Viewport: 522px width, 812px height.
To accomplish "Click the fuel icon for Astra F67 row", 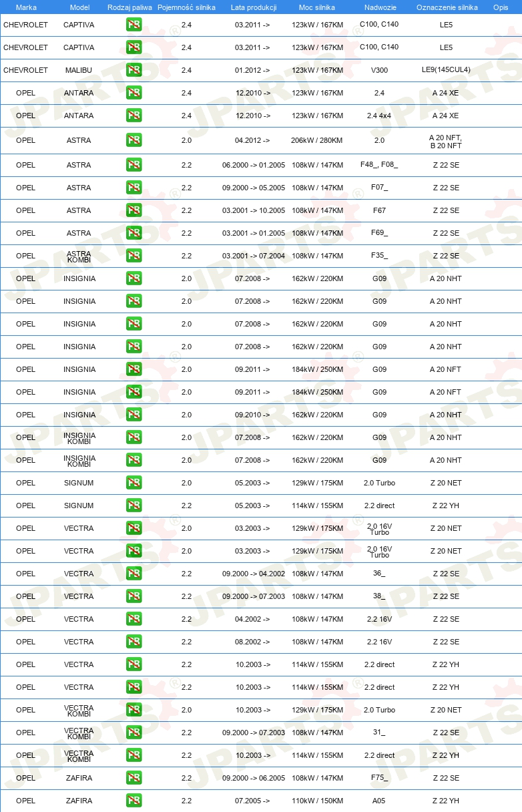I will pos(134,210).
